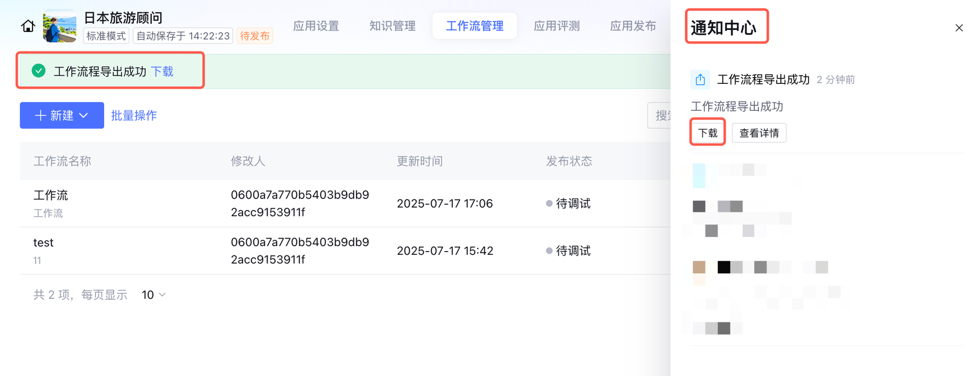980x376 pixels.
Task: Open the workflow named 工作流
Action: click(x=51, y=195)
